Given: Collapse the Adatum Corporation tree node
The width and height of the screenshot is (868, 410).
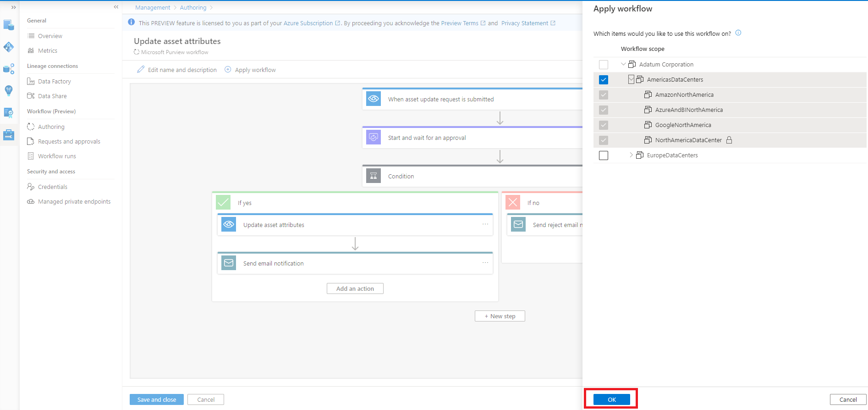Looking at the screenshot, I should [623, 64].
